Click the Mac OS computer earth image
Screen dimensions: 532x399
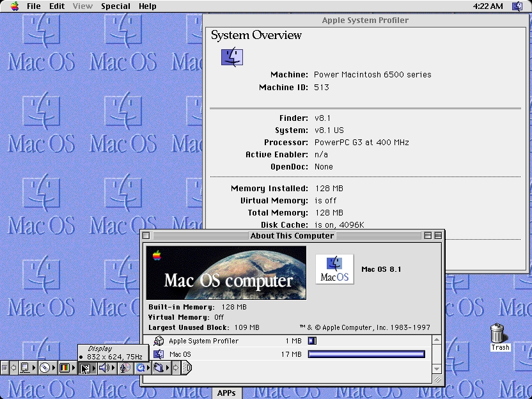point(227,273)
